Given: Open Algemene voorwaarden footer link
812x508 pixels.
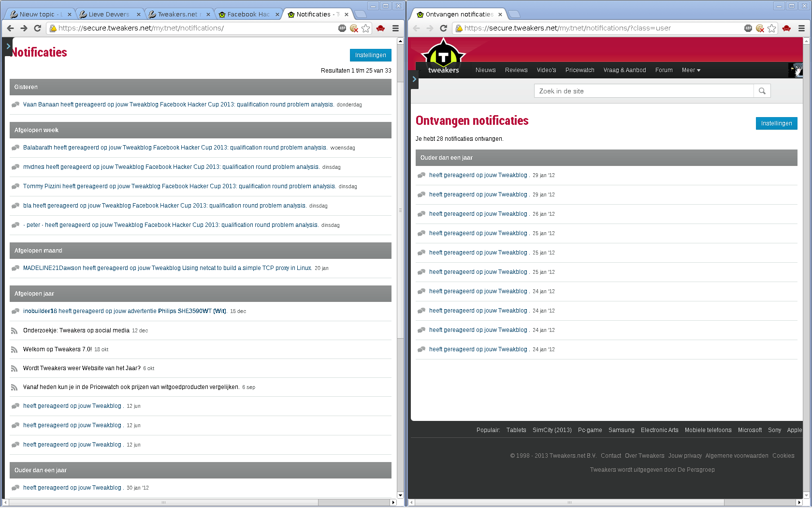Looking at the screenshot, I should [737, 456].
